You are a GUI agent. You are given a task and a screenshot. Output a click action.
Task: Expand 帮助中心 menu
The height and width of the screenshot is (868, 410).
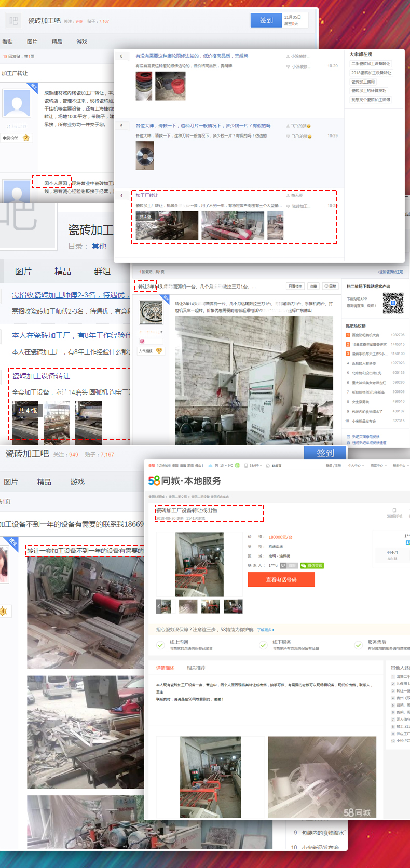point(400,466)
